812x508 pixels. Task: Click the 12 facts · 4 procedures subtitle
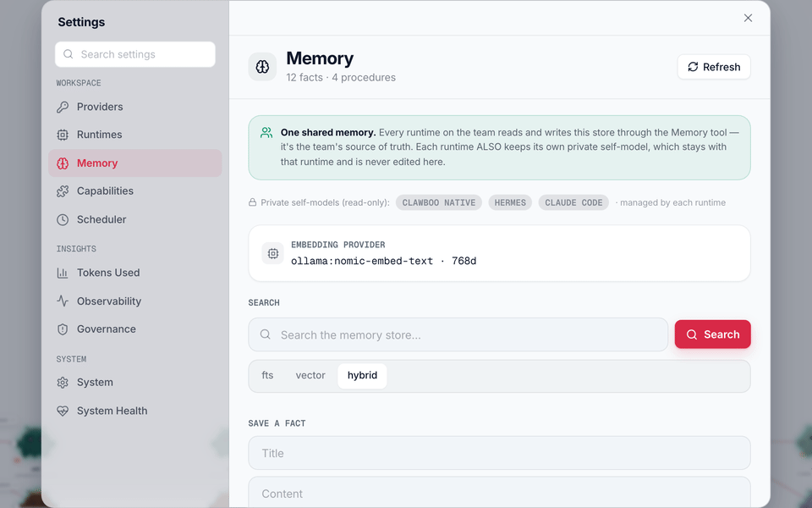pyautogui.click(x=341, y=78)
